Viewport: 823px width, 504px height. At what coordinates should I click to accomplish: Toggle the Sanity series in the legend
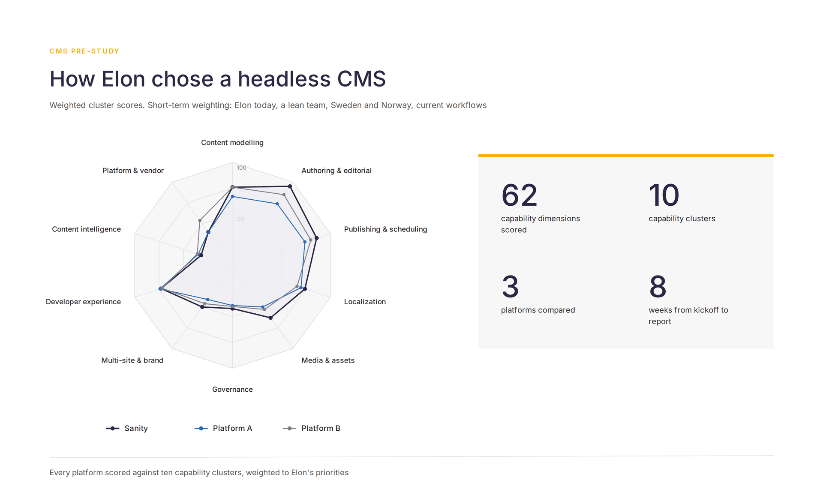click(x=127, y=428)
